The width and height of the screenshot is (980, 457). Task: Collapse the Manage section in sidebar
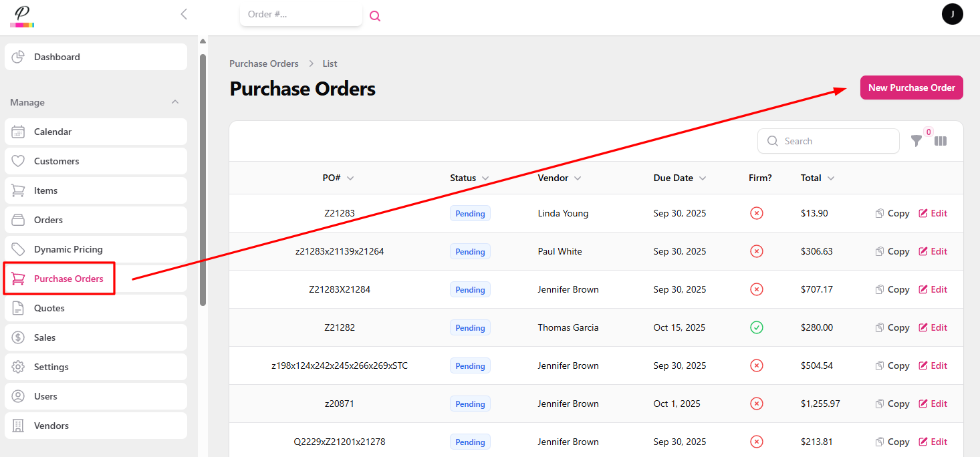pyautogui.click(x=174, y=102)
